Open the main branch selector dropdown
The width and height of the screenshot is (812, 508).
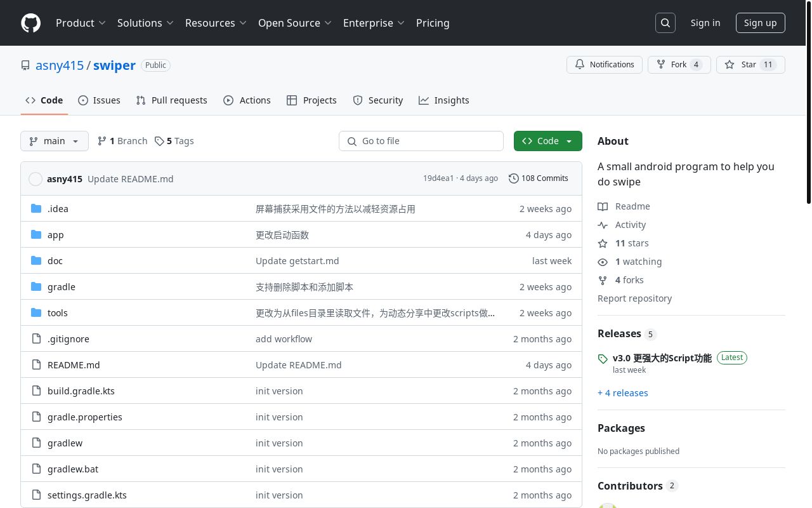[x=55, y=141]
